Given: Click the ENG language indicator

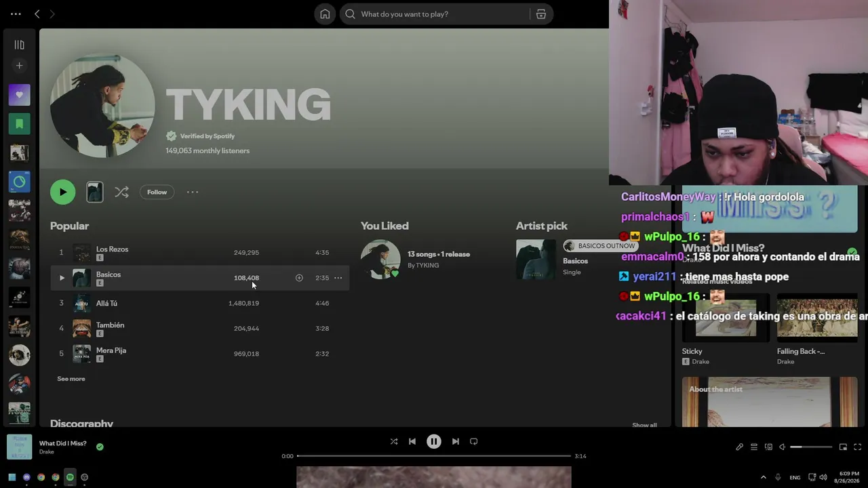Looking at the screenshot, I should pos(795,478).
